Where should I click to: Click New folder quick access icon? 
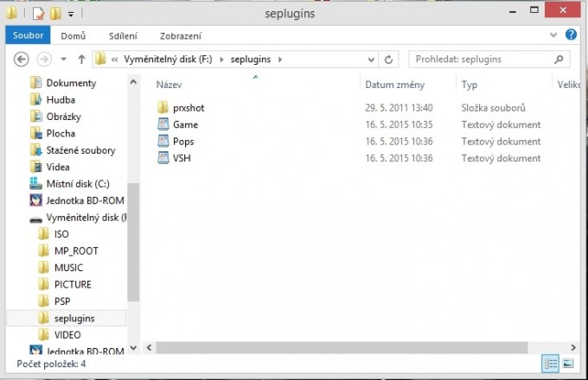tap(55, 14)
